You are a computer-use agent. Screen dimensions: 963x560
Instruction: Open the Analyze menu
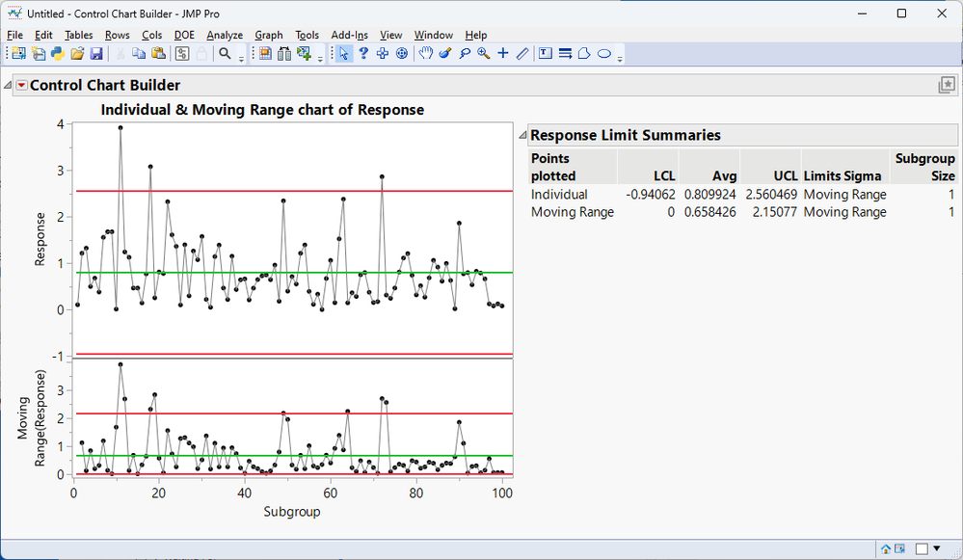pyautogui.click(x=225, y=35)
